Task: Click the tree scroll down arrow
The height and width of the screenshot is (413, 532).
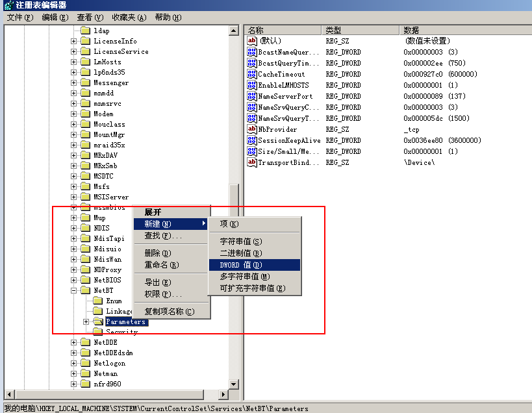Action: [x=234, y=384]
